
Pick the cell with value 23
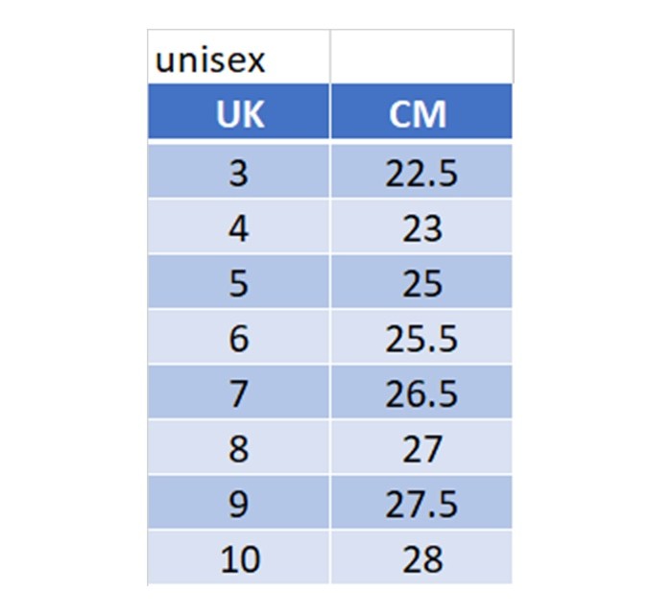click(421, 228)
